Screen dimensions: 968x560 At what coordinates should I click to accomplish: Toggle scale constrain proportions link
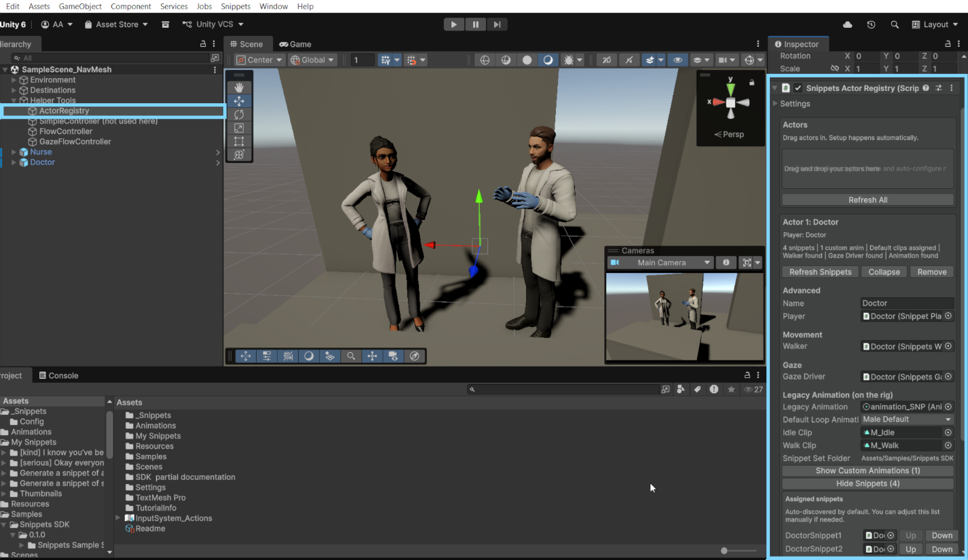835,69
